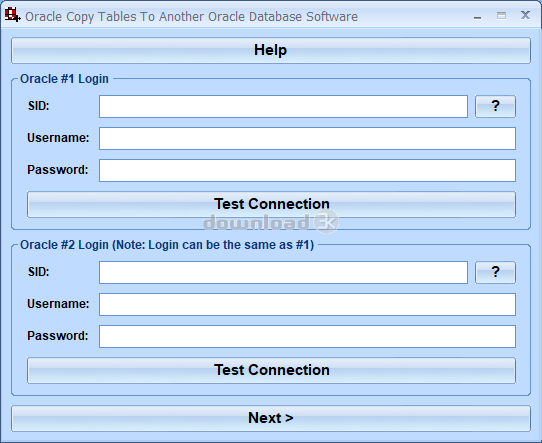Viewport: 542px width, 443px height.
Task: Test Connection for Oracle #1 login
Action: click(271, 204)
